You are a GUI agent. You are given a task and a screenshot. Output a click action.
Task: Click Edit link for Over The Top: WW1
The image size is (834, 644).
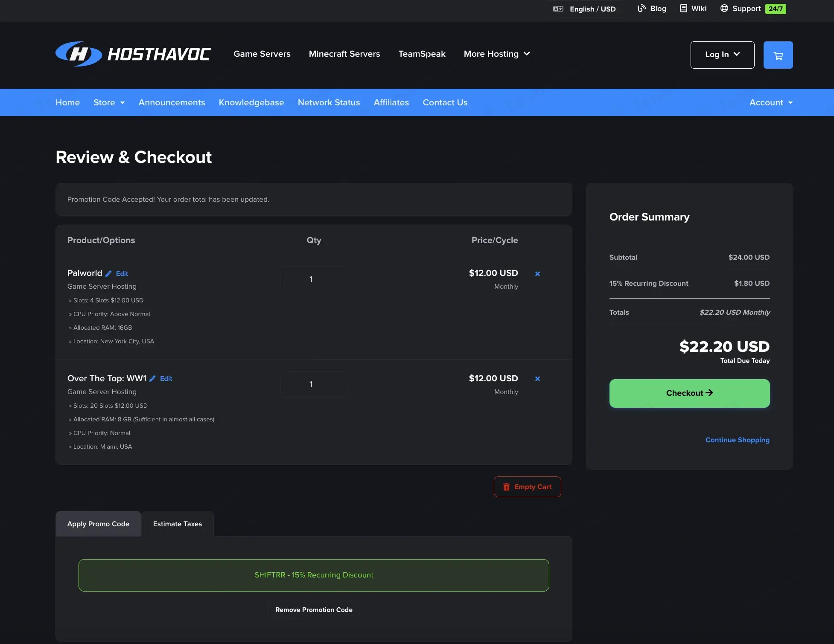click(166, 379)
